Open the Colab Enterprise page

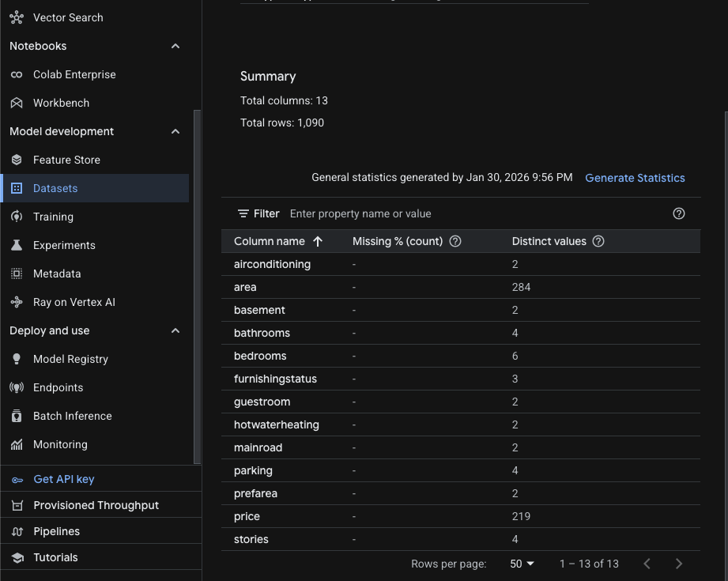73,74
